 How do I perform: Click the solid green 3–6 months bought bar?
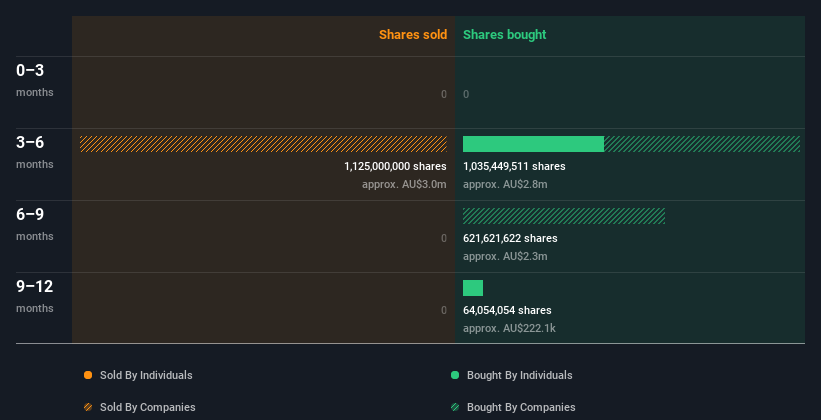tap(533, 144)
